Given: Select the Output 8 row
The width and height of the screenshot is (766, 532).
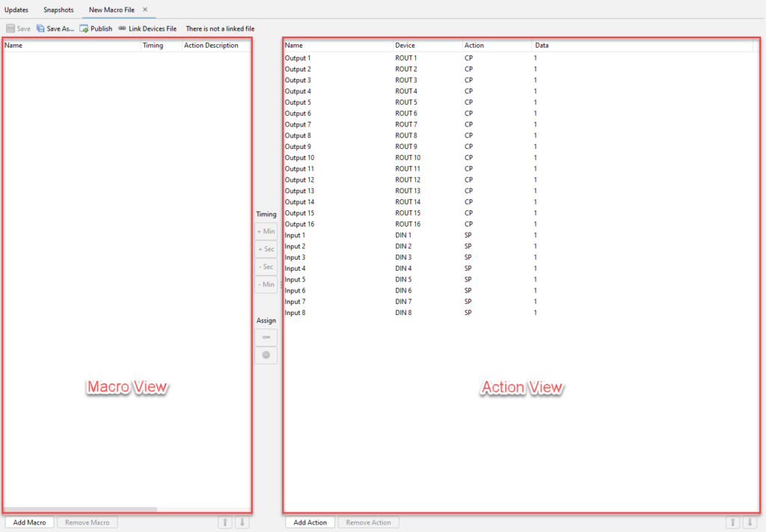Looking at the screenshot, I should pos(521,136).
